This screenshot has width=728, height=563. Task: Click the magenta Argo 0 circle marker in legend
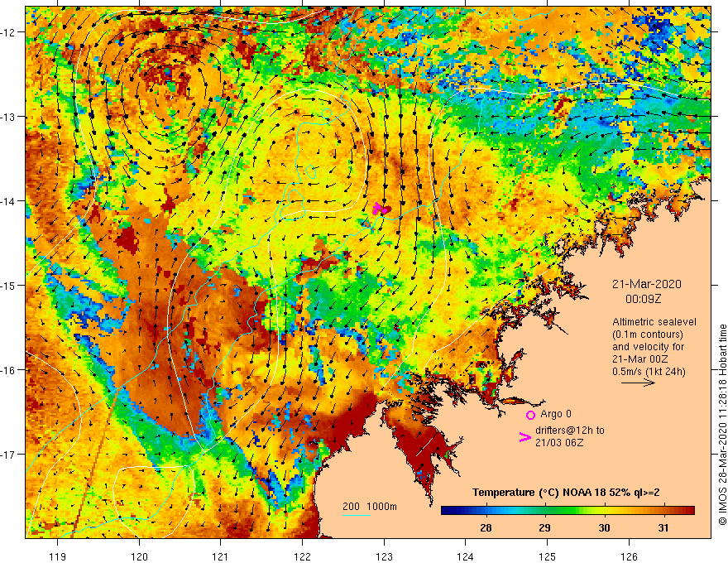(530, 415)
